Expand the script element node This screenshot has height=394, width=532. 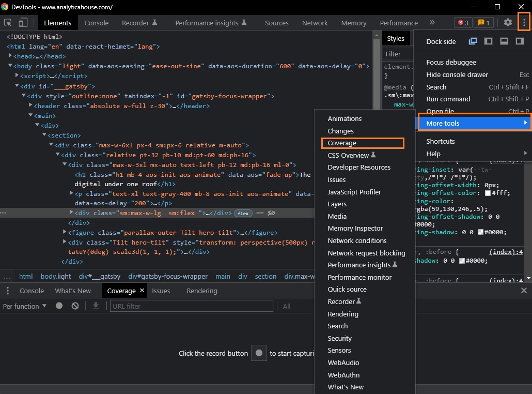point(17,75)
